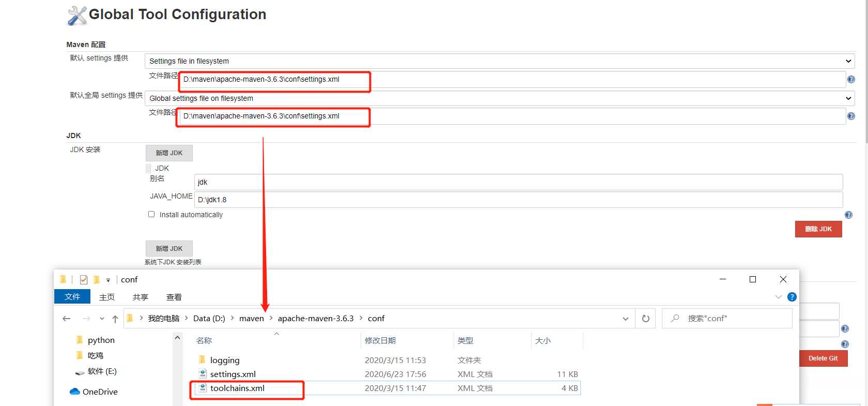Open recent locations dropdown in Explorer

(102, 319)
